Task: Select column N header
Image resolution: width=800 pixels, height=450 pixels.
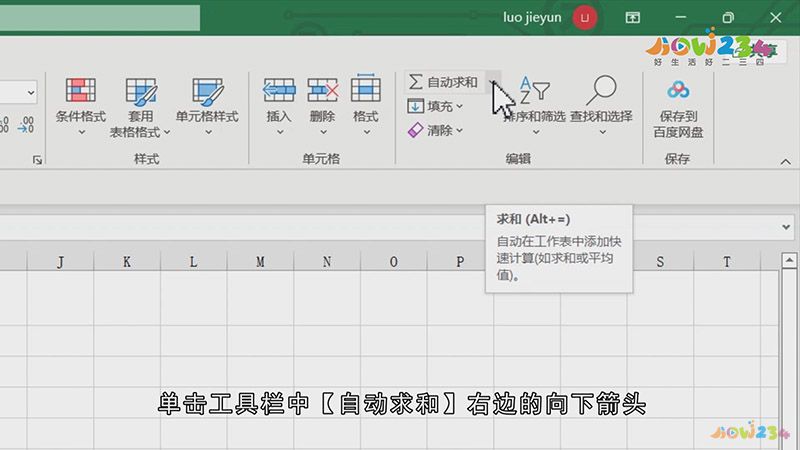Action: pos(327,262)
